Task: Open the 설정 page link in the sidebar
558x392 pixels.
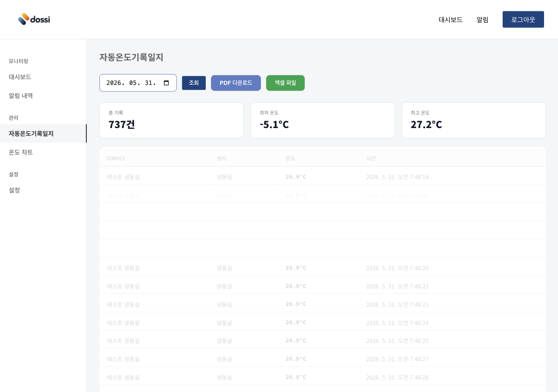Action: click(x=43, y=190)
